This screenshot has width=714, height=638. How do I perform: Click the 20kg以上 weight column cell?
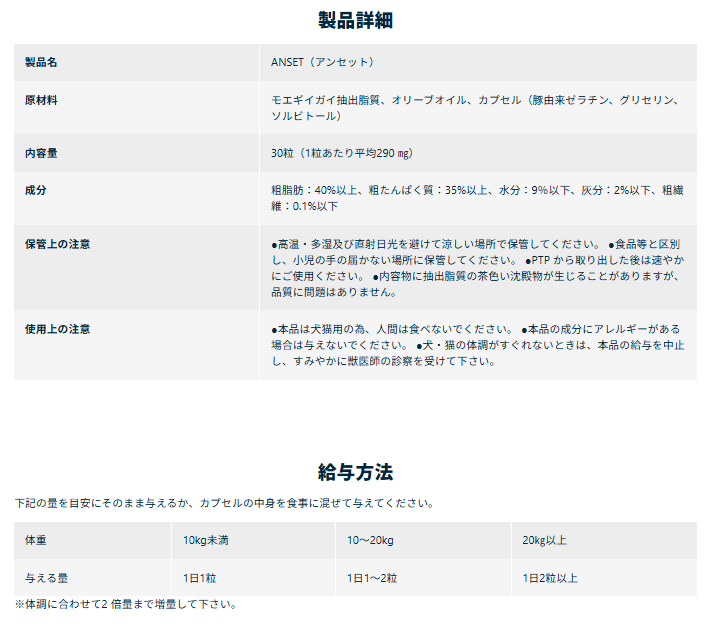(545, 541)
